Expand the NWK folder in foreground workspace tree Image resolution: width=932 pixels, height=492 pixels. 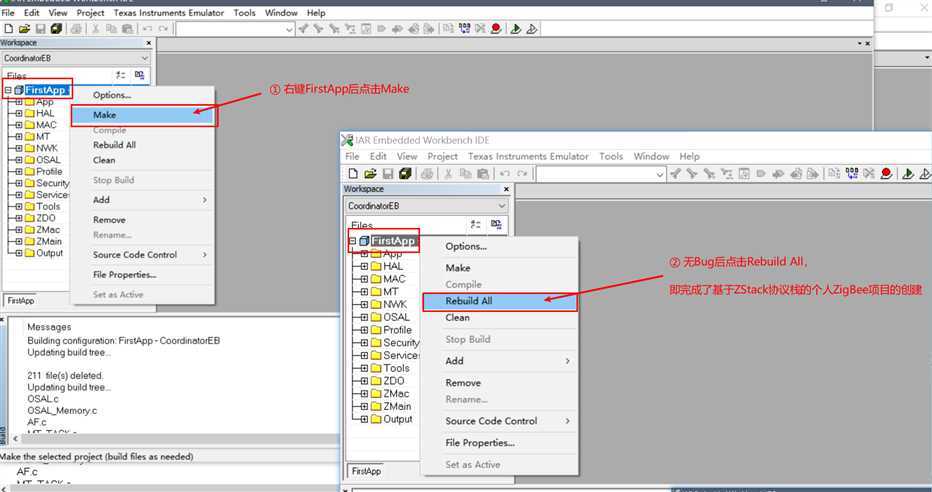[x=364, y=304]
